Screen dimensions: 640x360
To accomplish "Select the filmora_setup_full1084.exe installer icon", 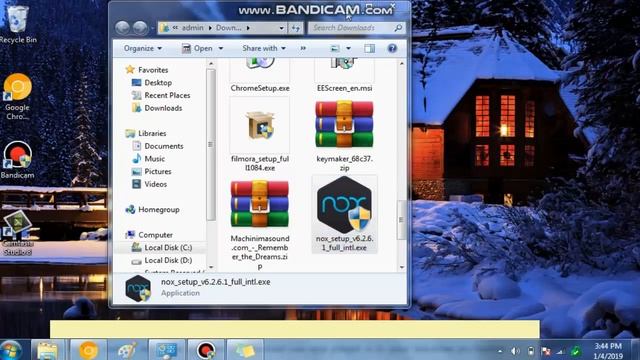I will point(260,126).
